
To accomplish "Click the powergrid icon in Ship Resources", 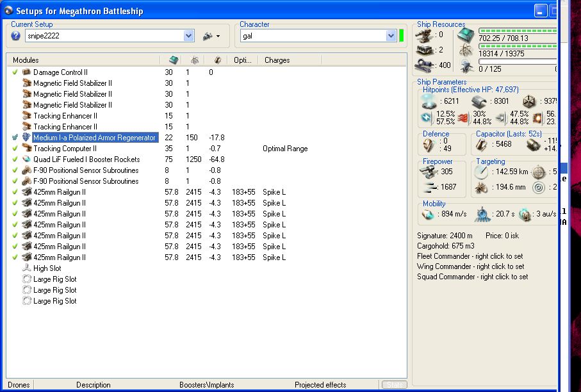I will tap(466, 50).
